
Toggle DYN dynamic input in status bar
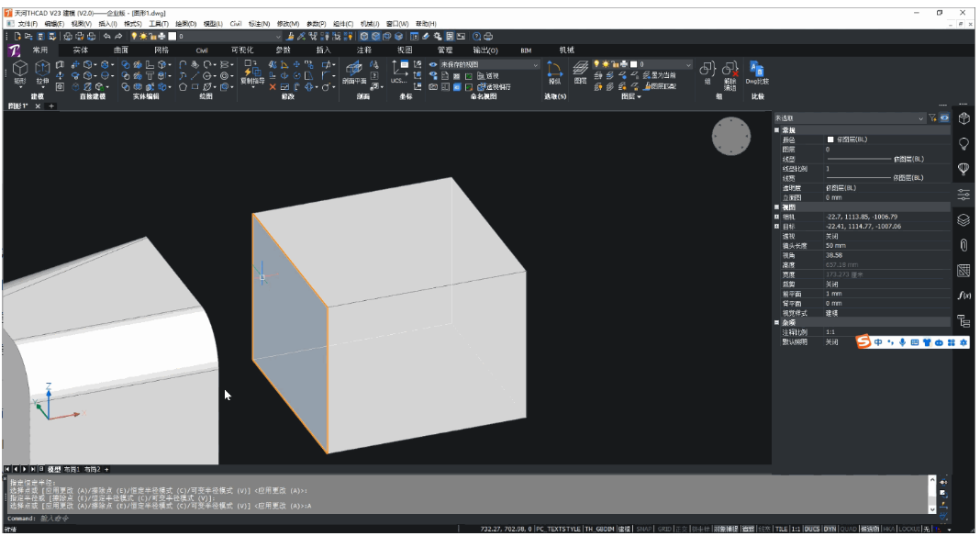(830, 530)
